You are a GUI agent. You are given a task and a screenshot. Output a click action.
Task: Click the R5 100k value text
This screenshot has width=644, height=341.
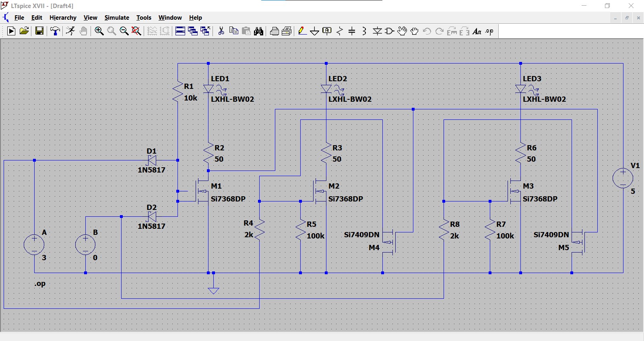[316, 236]
